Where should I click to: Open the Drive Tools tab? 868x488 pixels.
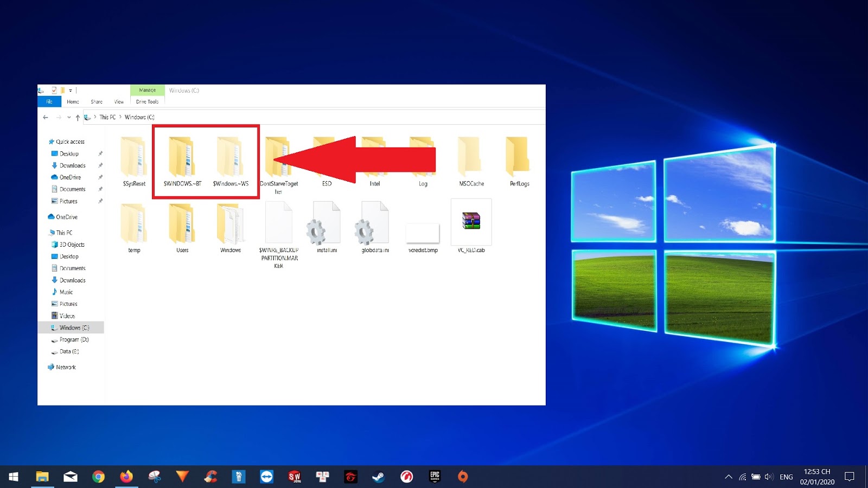coord(147,101)
